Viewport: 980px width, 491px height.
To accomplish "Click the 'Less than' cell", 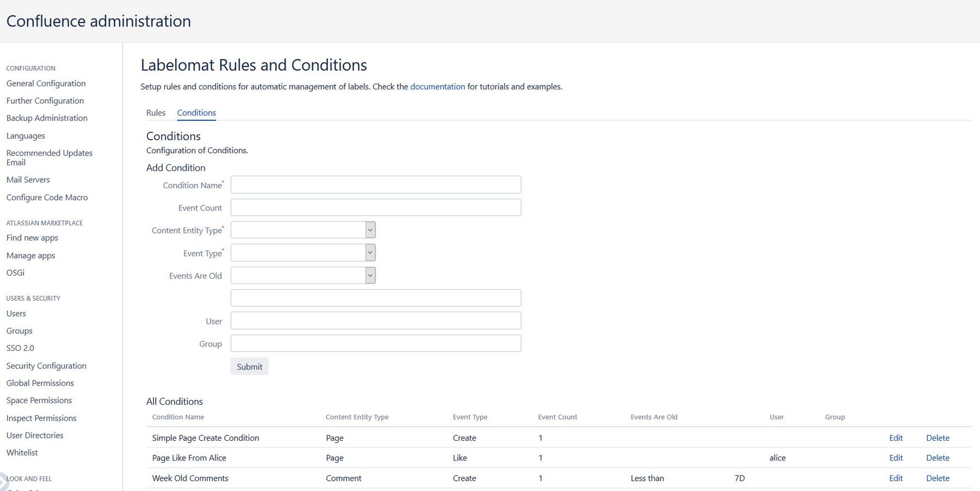I will (647, 478).
